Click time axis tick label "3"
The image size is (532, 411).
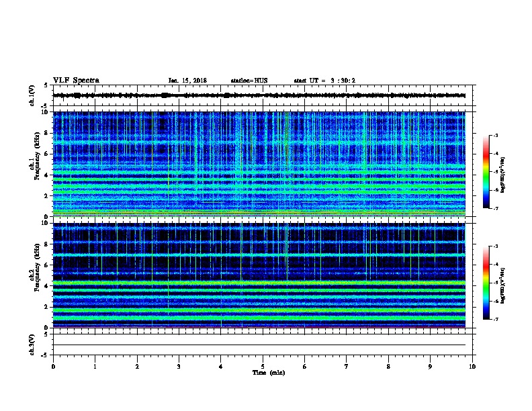click(x=179, y=367)
